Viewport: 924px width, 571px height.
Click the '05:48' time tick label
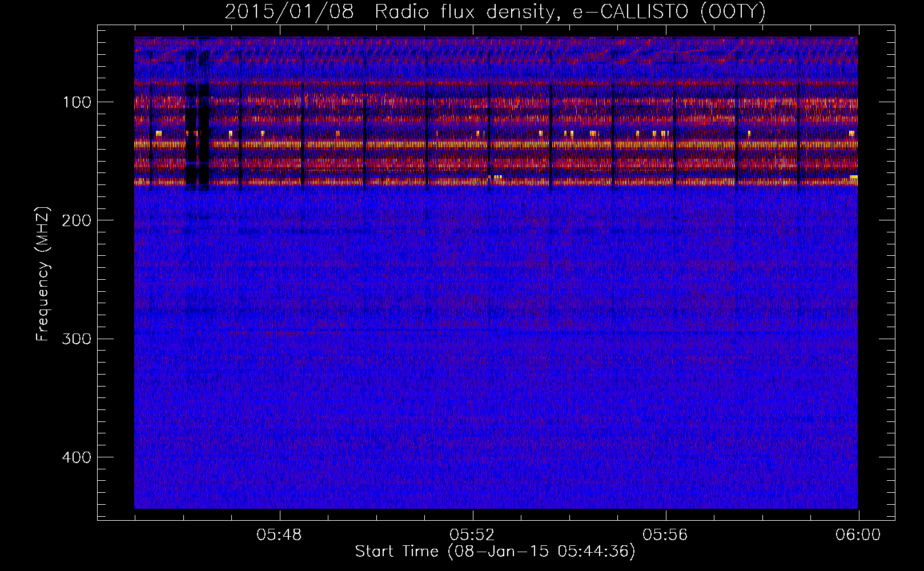pyautogui.click(x=279, y=535)
